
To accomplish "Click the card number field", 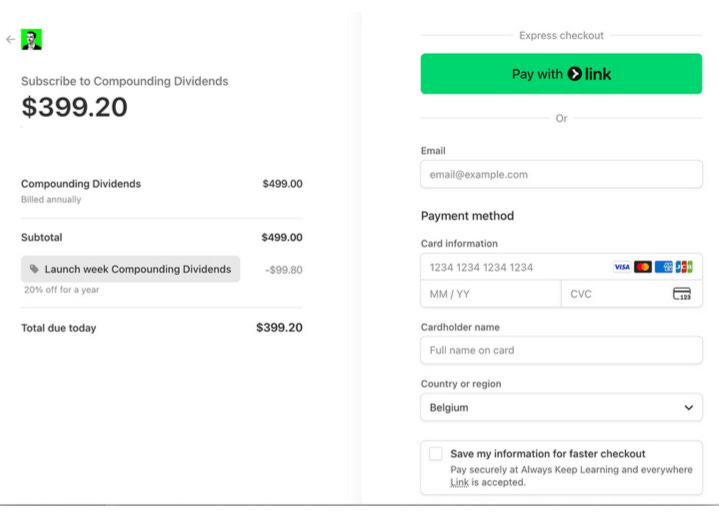I will [x=561, y=267].
